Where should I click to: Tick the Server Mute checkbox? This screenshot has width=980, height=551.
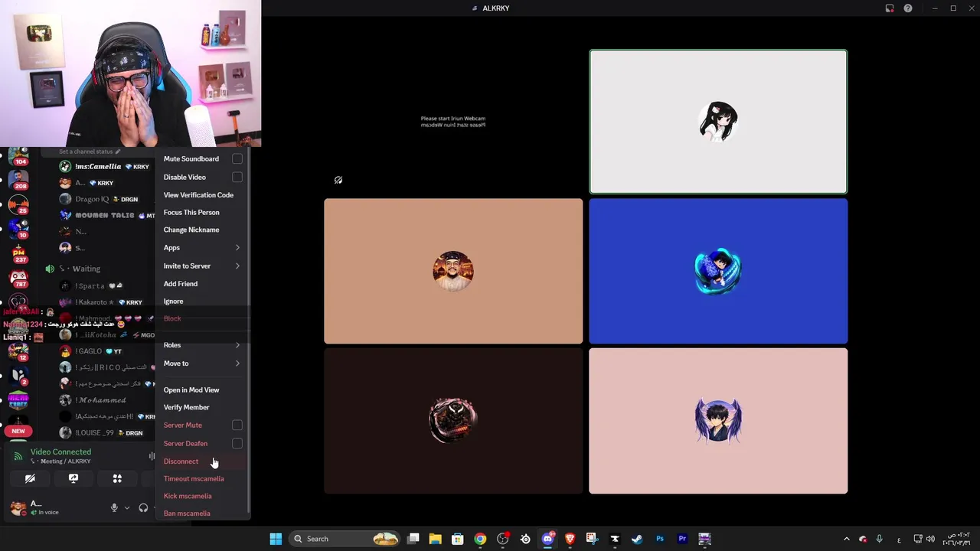coord(237,425)
